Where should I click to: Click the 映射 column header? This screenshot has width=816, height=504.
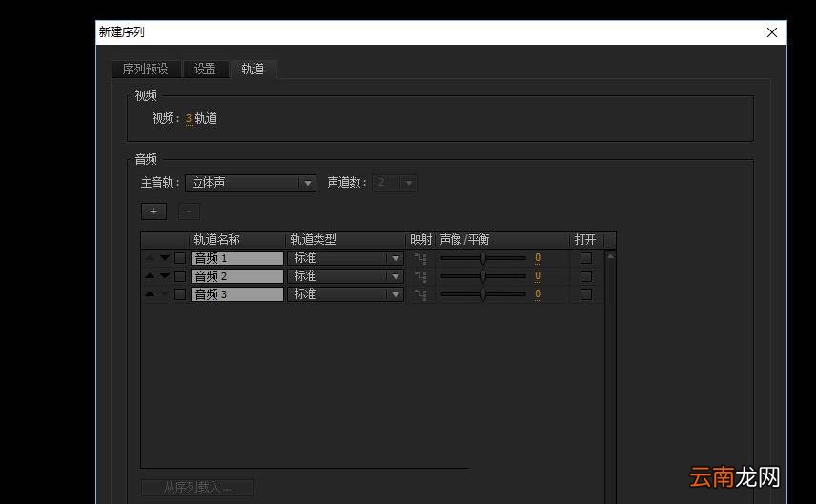pyautogui.click(x=420, y=240)
